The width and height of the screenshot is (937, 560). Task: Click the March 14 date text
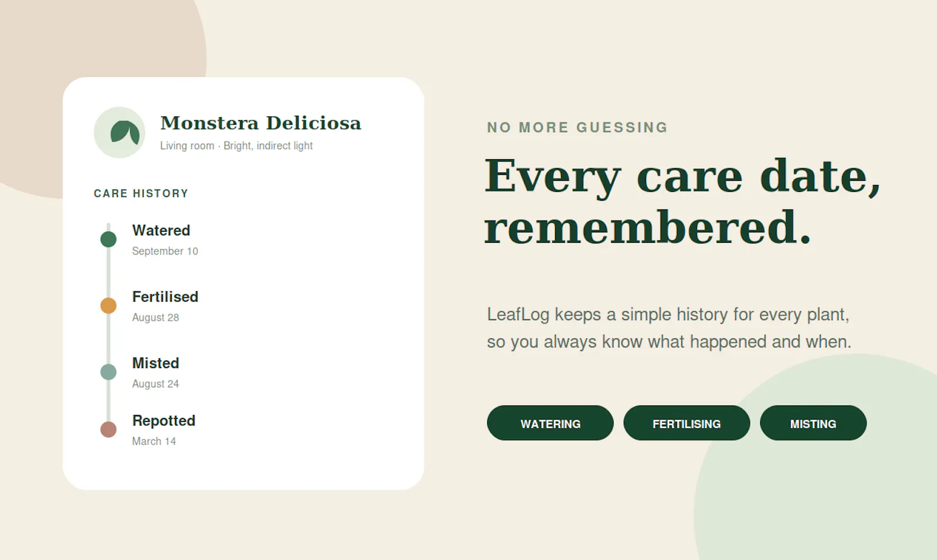click(154, 441)
